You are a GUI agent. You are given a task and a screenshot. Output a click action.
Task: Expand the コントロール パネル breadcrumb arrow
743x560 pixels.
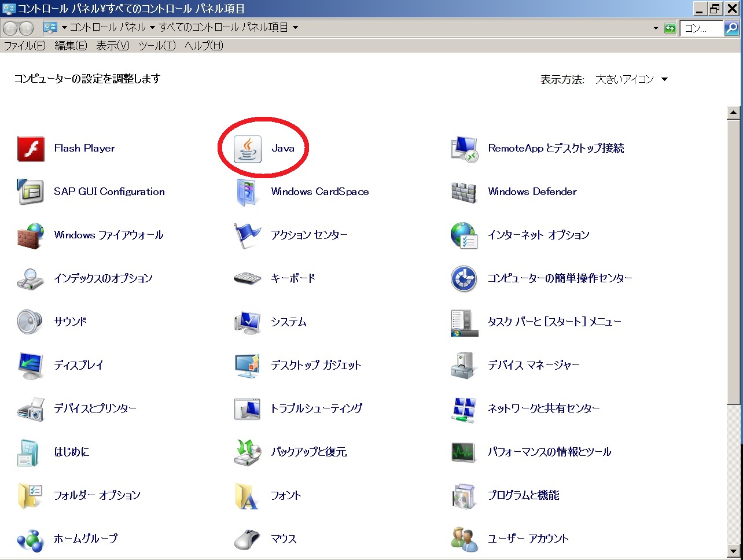(x=152, y=28)
